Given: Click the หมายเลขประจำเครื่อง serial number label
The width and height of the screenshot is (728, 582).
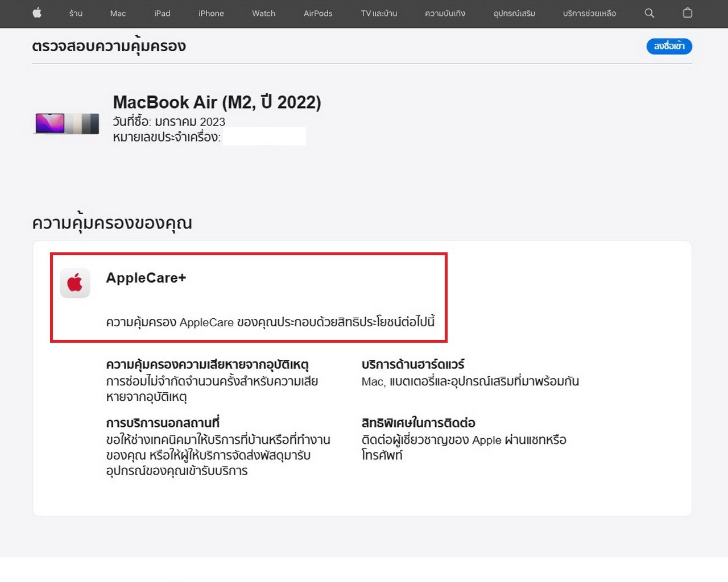Looking at the screenshot, I should (167, 137).
